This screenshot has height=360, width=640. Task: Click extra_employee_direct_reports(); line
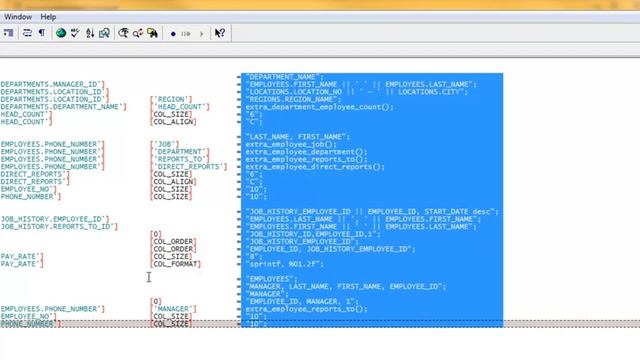coord(315,167)
